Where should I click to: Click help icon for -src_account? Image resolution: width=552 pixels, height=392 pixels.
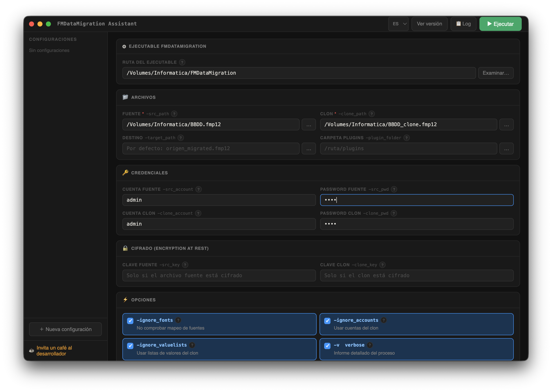pos(199,189)
